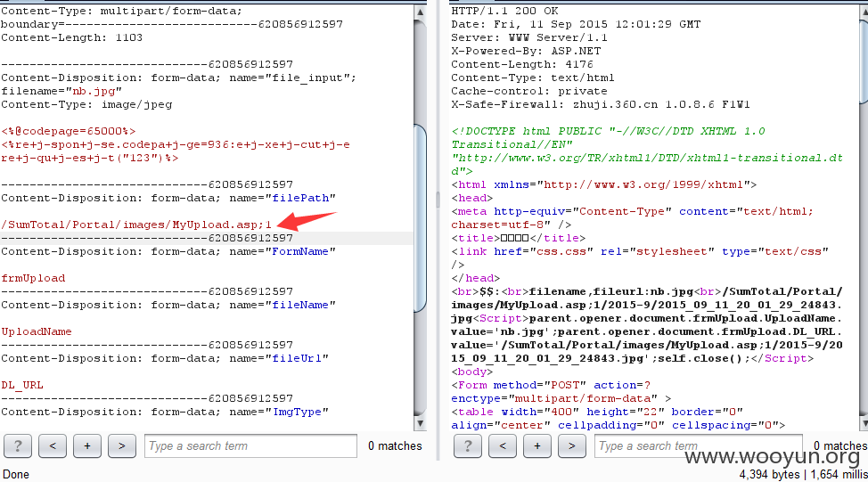Click the request scrollbar up arrow

click(x=420, y=12)
